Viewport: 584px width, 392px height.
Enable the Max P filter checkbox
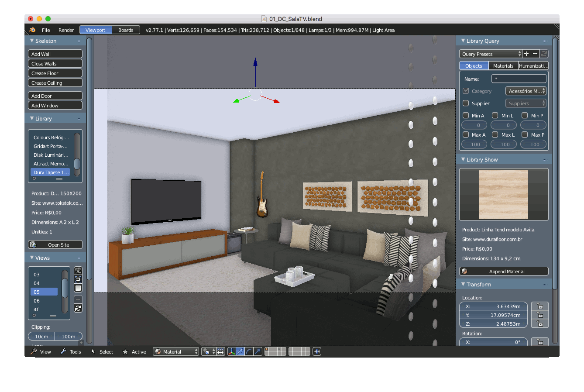(x=525, y=135)
